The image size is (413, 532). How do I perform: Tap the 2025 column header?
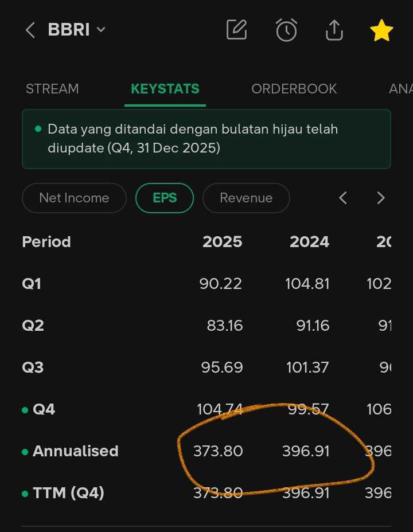222,242
